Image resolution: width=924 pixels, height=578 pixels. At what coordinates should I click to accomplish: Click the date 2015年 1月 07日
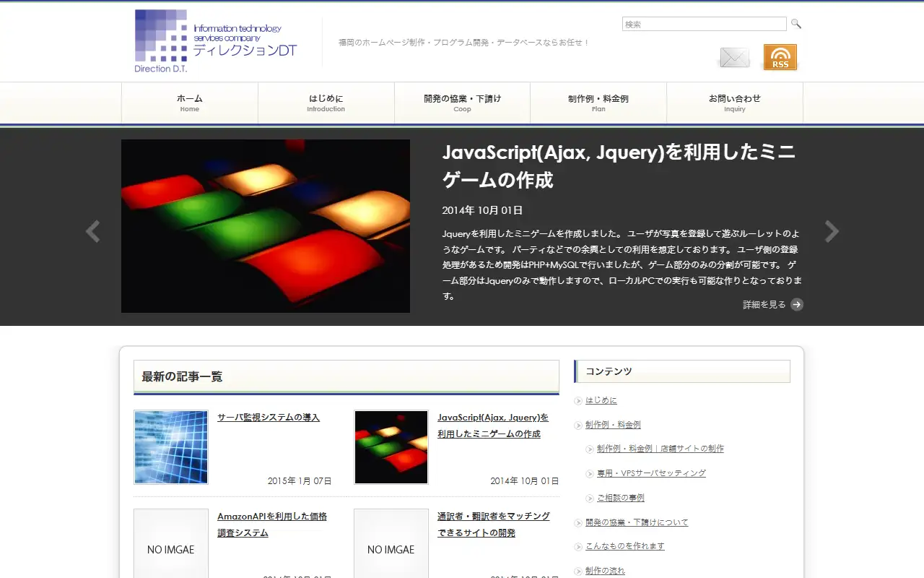click(x=300, y=480)
